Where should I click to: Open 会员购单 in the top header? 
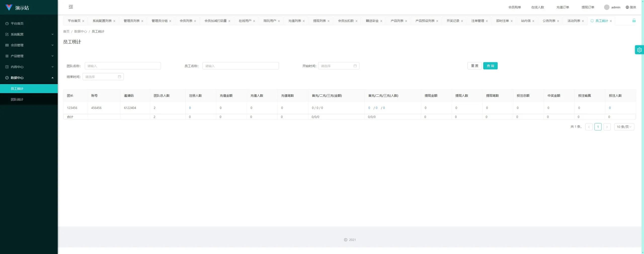point(514,7)
